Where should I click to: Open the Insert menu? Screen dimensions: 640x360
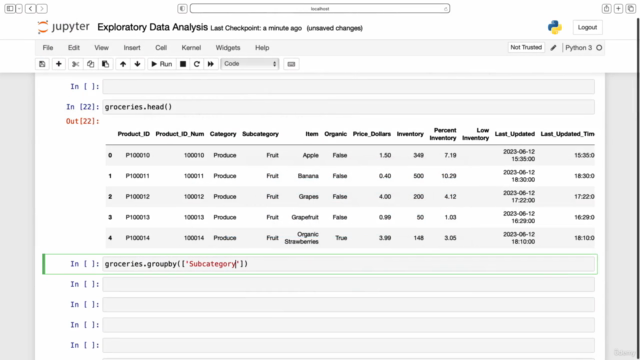click(132, 48)
